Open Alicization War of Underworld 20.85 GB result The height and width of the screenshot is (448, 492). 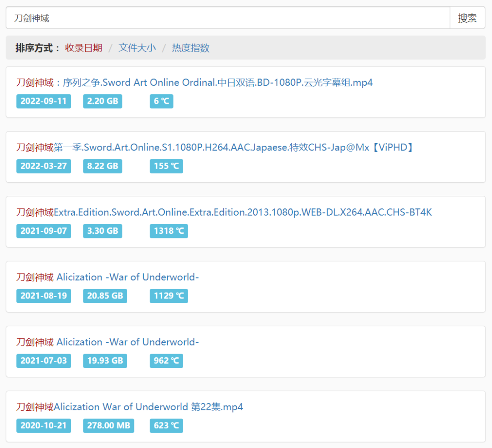pos(108,277)
